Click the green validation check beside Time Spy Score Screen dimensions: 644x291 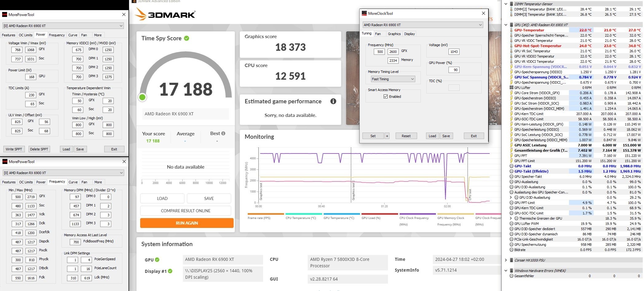coord(187,38)
